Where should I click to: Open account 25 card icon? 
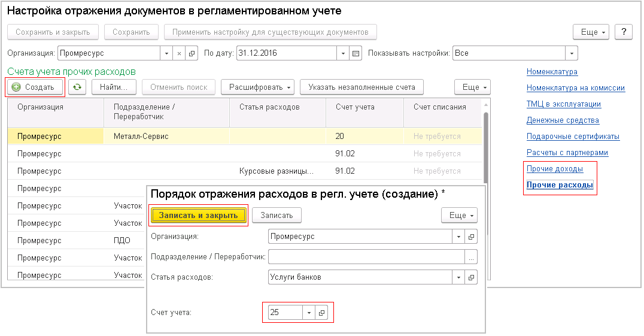click(x=321, y=313)
